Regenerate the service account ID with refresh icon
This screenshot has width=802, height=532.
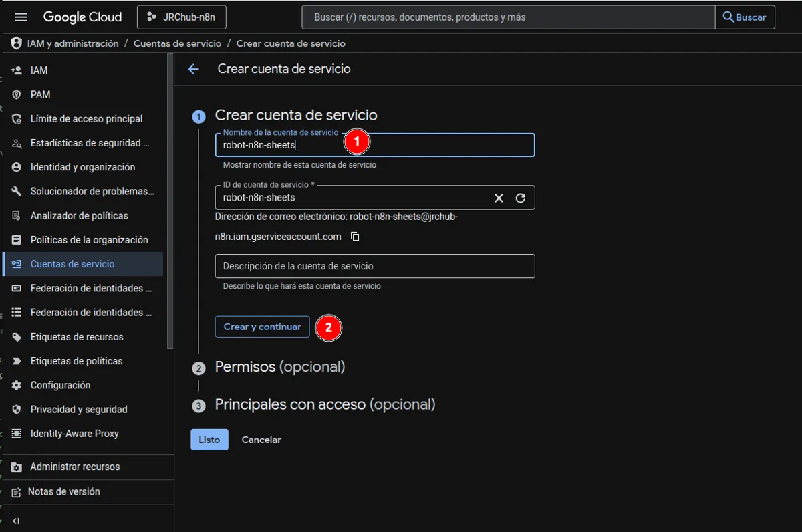coord(521,198)
